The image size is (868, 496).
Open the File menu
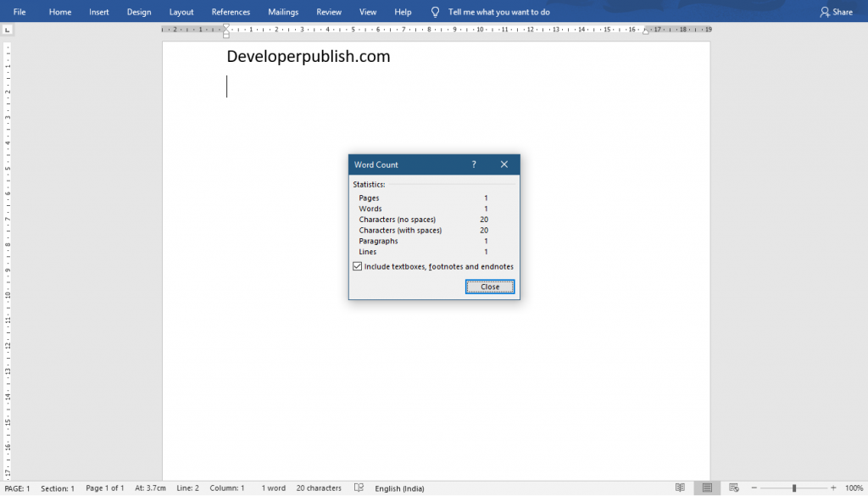pos(19,11)
